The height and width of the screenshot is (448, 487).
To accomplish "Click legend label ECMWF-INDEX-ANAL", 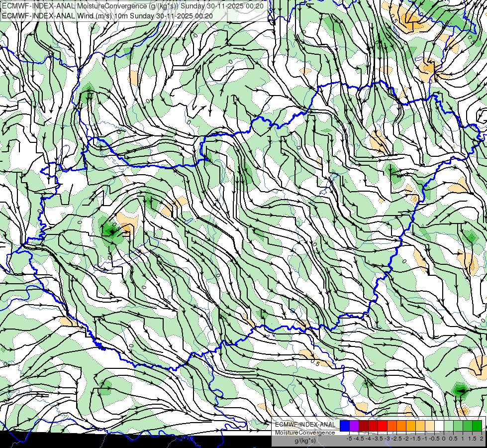I will pos(305,425).
